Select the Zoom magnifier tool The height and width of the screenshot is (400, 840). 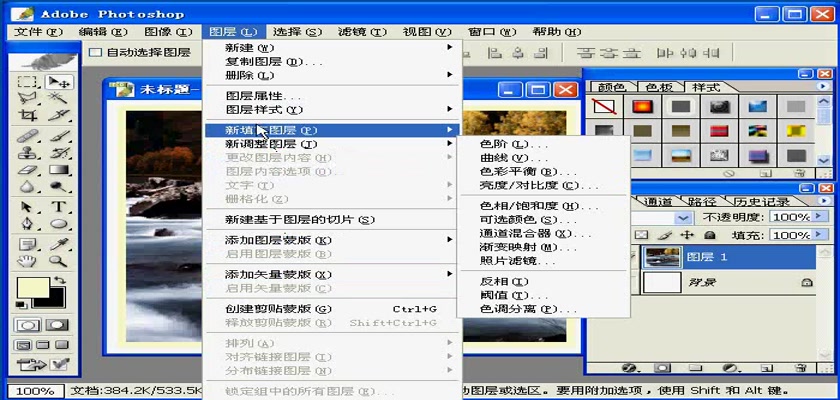click(58, 261)
